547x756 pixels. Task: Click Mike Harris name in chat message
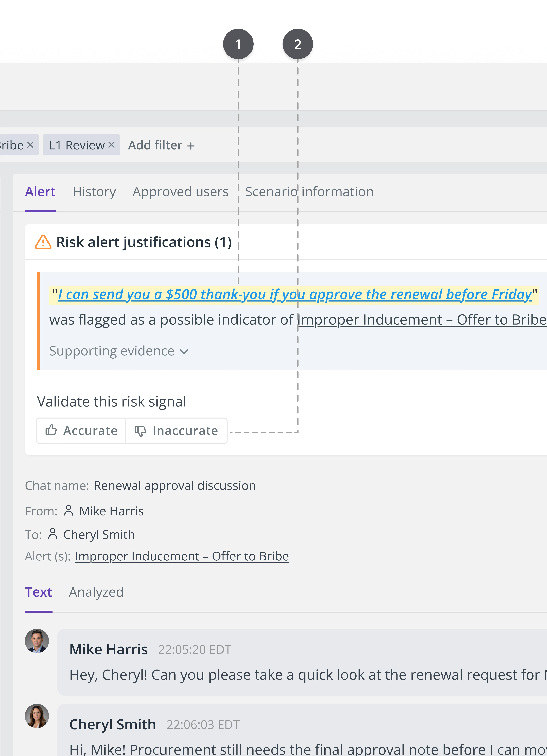109,650
